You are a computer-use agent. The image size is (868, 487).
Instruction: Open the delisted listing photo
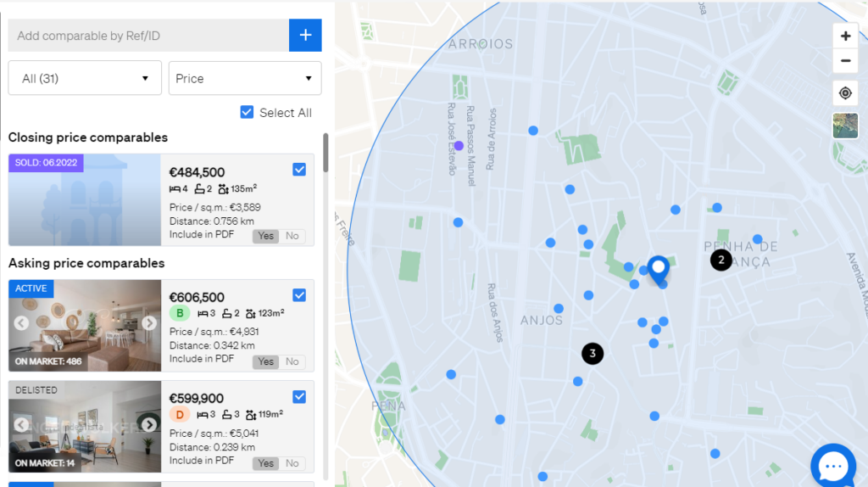pyautogui.click(x=85, y=427)
